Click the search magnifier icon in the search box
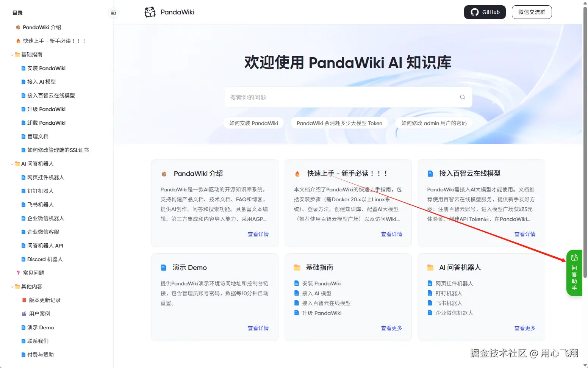 coord(462,97)
